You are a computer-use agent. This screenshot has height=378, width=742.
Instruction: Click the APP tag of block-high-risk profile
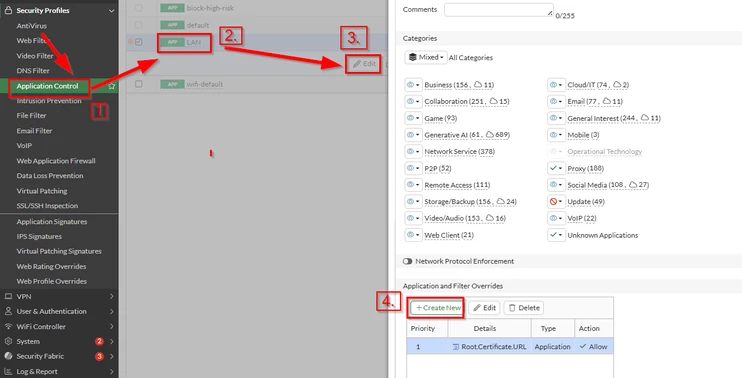click(172, 8)
